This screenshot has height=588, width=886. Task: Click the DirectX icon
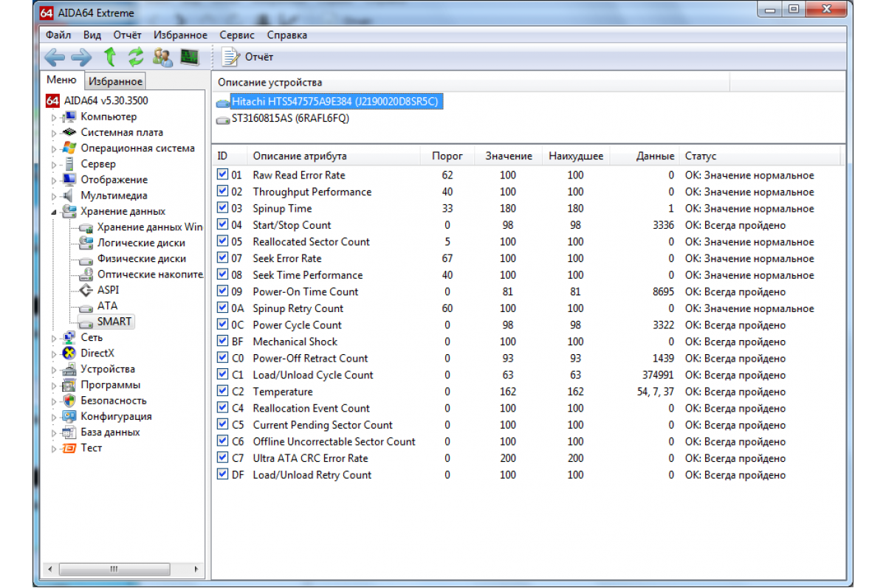(x=69, y=353)
